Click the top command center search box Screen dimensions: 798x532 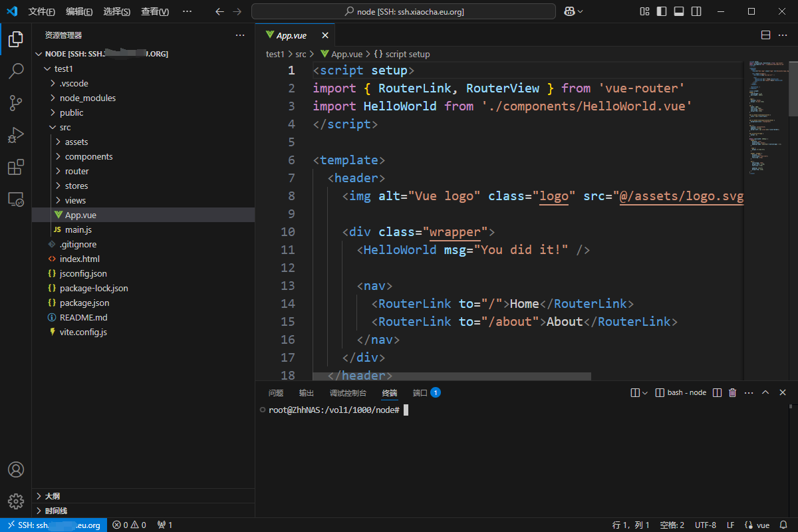pos(403,11)
